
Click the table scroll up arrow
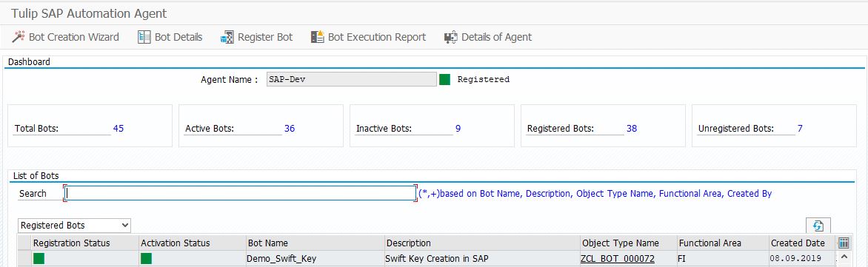[x=844, y=257]
